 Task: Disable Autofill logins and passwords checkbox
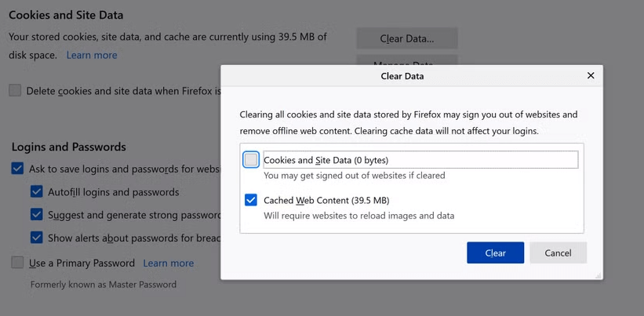pyautogui.click(x=36, y=191)
